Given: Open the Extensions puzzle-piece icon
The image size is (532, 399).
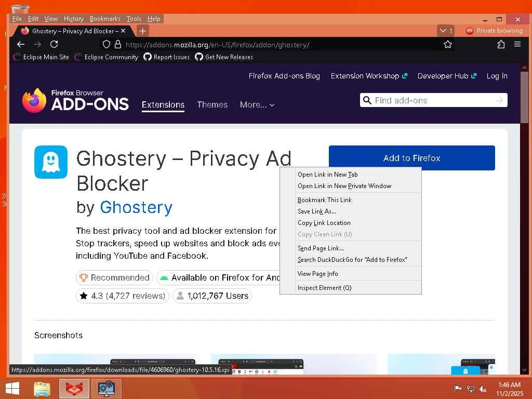Looking at the screenshot, I should pyautogui.click(x=501, y=45).
